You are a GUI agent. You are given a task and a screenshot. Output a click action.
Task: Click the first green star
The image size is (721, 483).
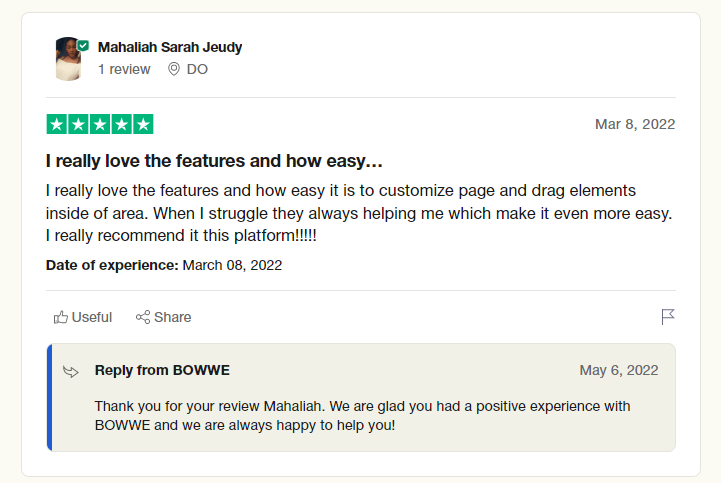pyautogui.click(x=56, y=125)
